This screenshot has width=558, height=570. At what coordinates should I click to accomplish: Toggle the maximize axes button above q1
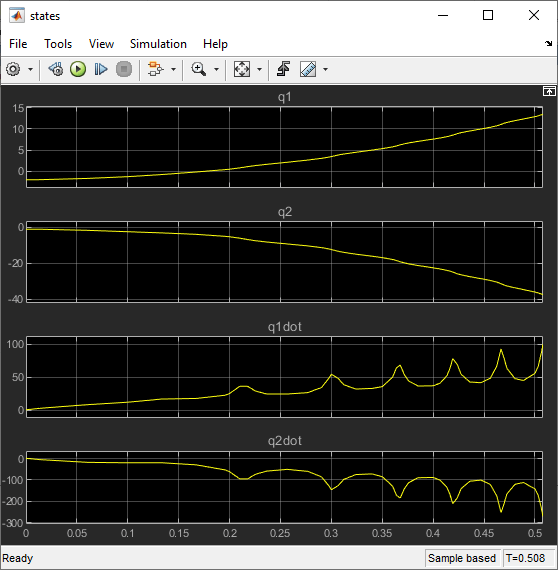click(549, 91)
